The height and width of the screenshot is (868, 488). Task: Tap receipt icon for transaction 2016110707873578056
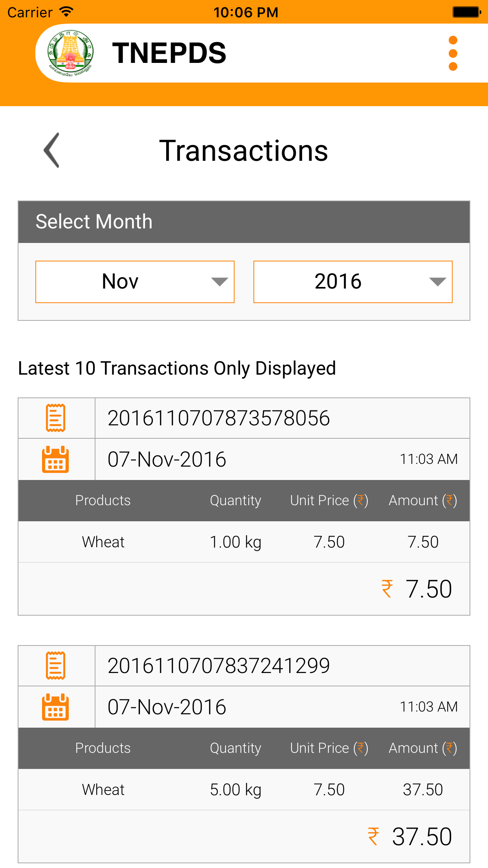coord(56,418)
